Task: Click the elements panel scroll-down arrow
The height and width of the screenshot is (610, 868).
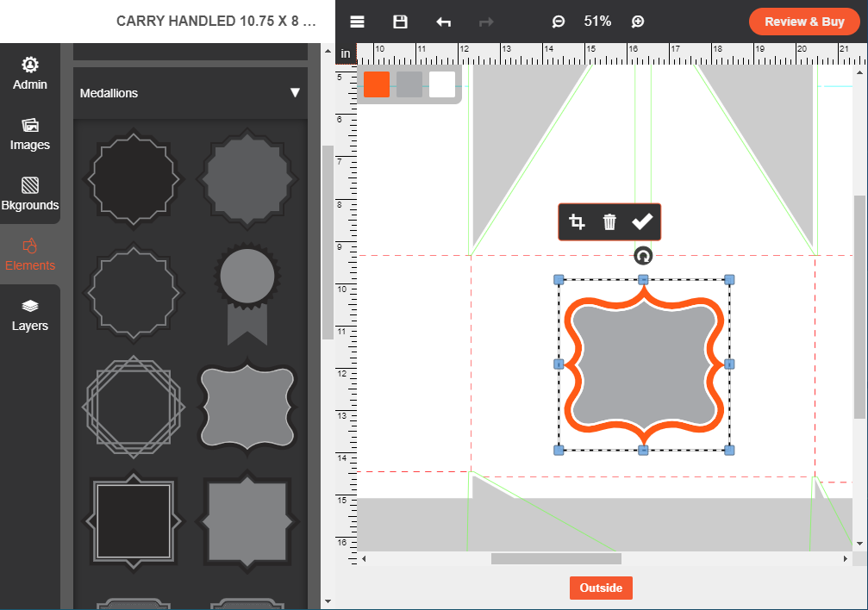Action: coord(328,601)
